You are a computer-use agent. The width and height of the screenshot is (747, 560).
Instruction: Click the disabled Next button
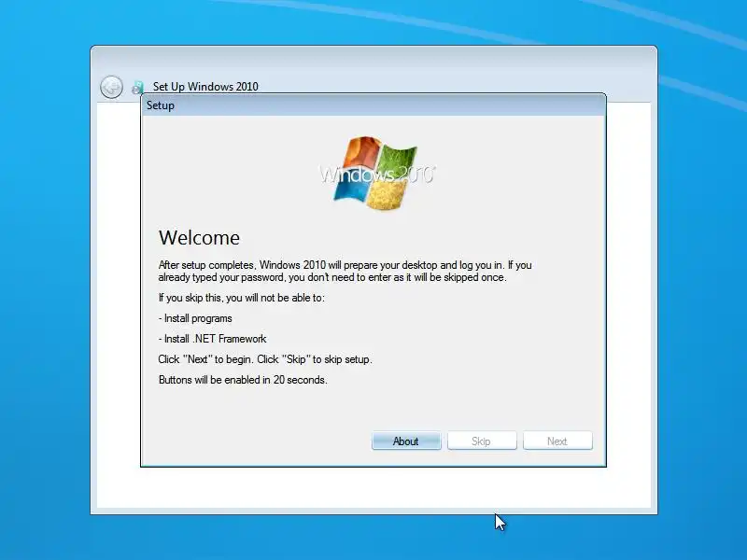[557, 441]
